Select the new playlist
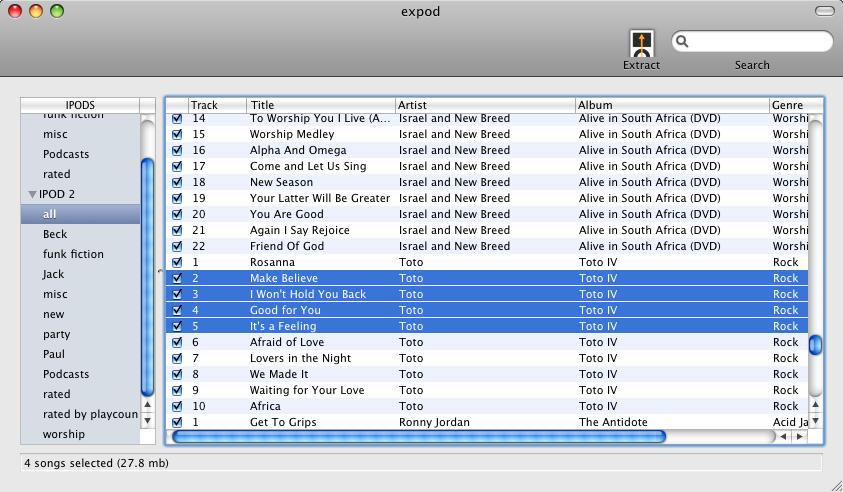 80,314
